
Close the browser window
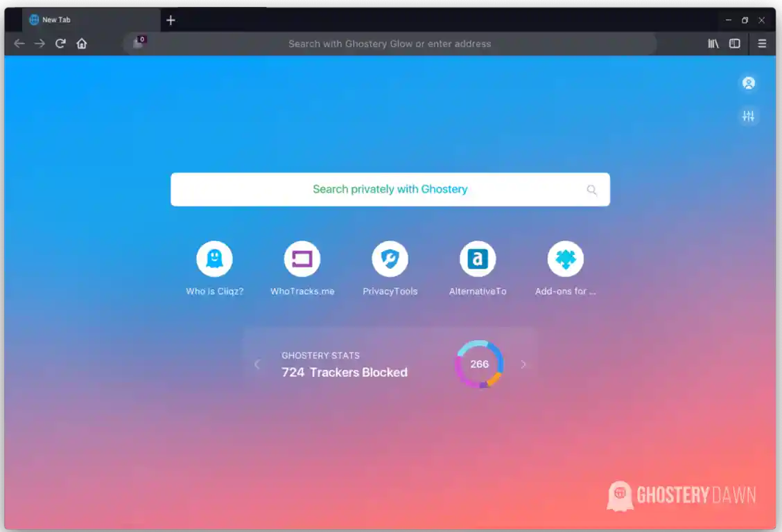(762, 20)
